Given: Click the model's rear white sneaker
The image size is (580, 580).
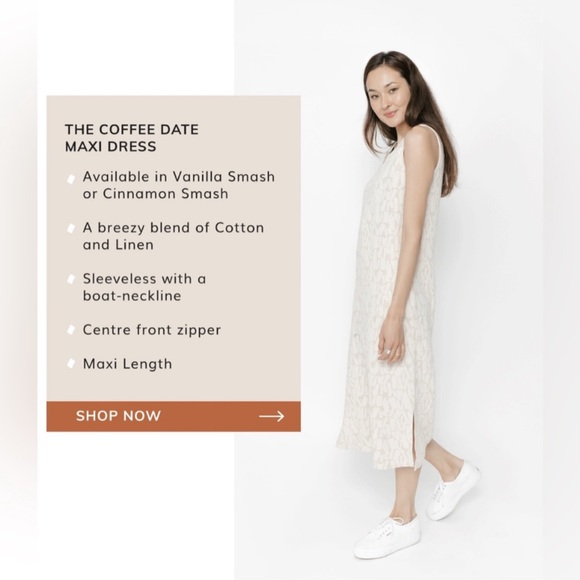Looking at the screenshot, I should point(453,490).
